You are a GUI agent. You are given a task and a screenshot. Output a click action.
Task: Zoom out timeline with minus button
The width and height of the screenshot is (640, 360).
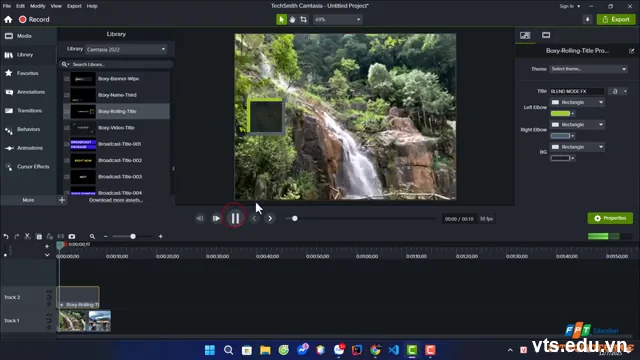click(x=106, y=236)
